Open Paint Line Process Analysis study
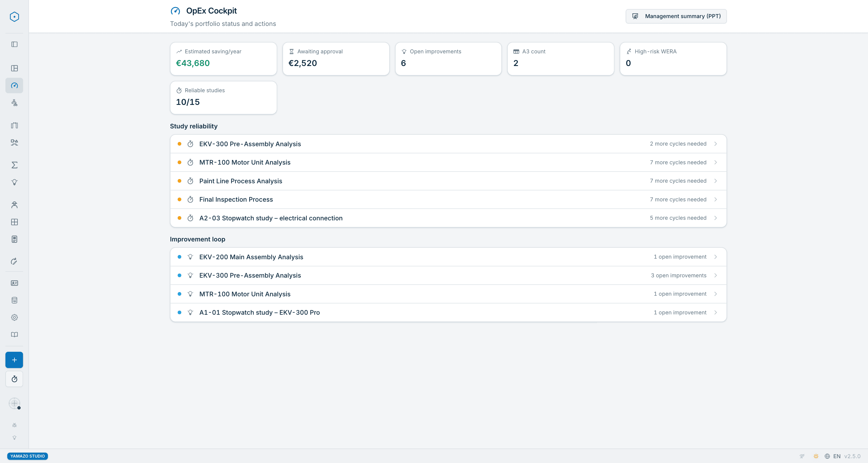868x463 pixels. coord(448,181)
